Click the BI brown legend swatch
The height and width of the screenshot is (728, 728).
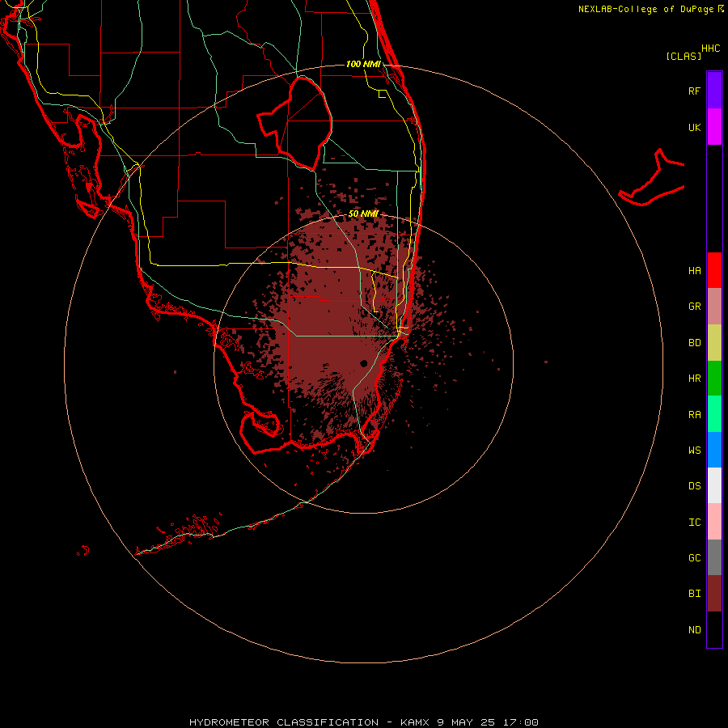[x=714, y=594]
